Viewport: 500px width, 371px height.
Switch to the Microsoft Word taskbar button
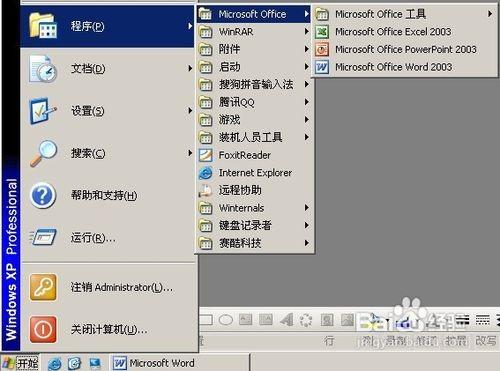pos(180,363)
